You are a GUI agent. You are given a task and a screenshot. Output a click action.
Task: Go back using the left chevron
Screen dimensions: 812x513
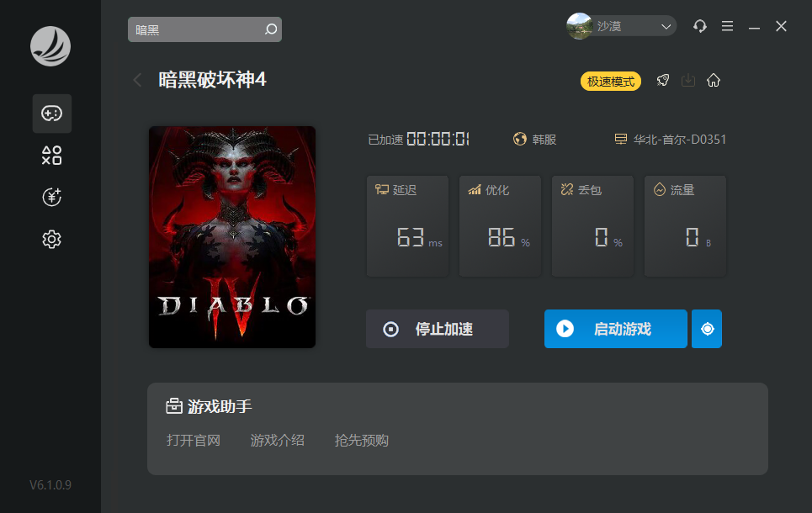click(138, 80)
